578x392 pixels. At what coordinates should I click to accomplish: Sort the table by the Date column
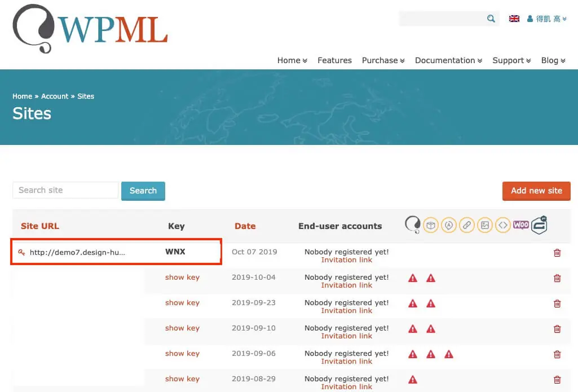[245, 226]
